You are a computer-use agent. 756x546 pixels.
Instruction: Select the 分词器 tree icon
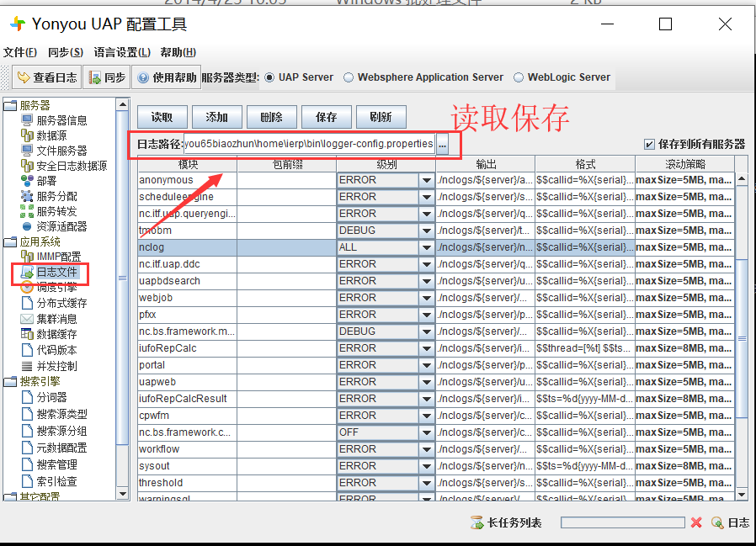(27, 397)
